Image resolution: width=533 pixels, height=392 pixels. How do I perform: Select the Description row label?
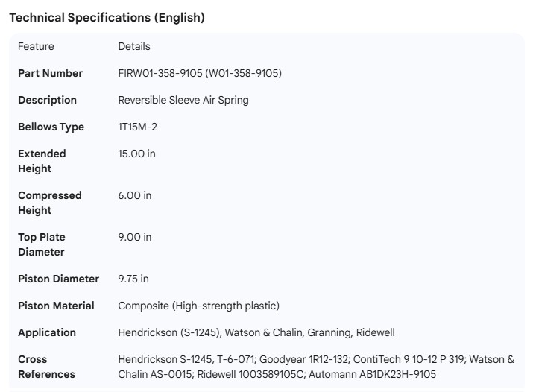[47, 100]
